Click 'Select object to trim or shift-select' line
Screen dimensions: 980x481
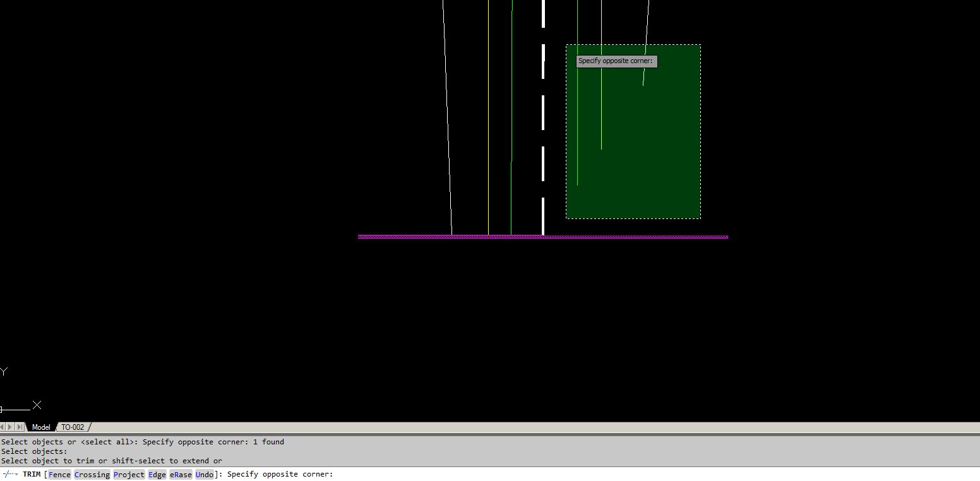click(112, 461)
